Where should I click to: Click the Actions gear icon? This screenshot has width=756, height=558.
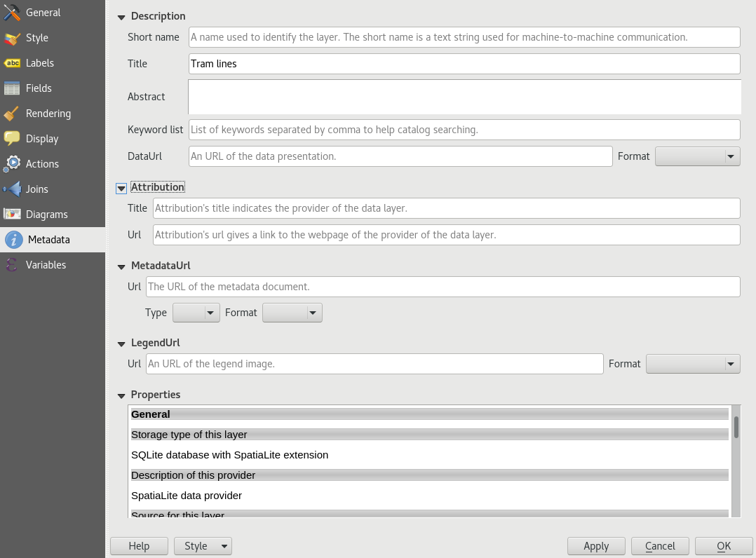click(11, 164)
